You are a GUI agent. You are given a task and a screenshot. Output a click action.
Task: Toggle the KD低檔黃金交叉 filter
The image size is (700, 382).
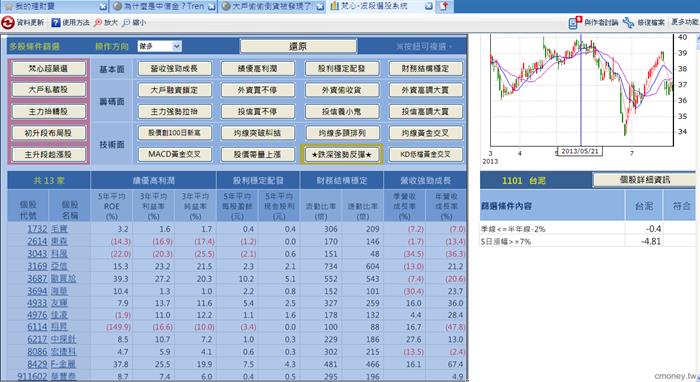tap(425, 154)
